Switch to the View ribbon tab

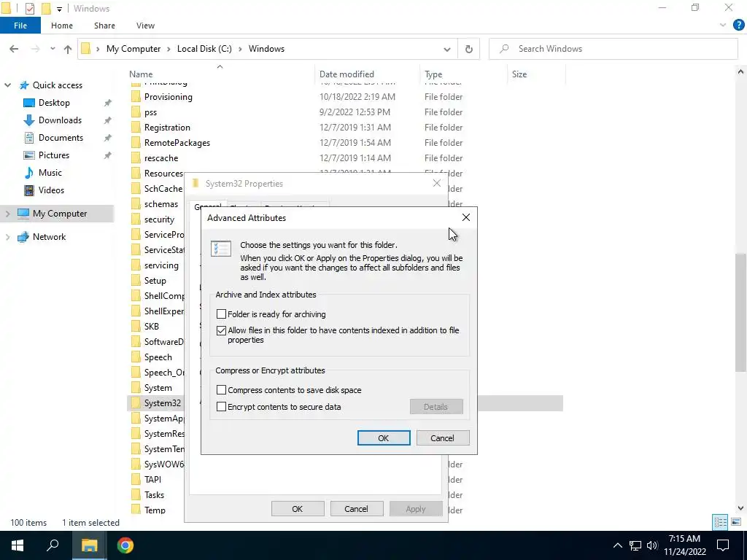coord(145,26)
